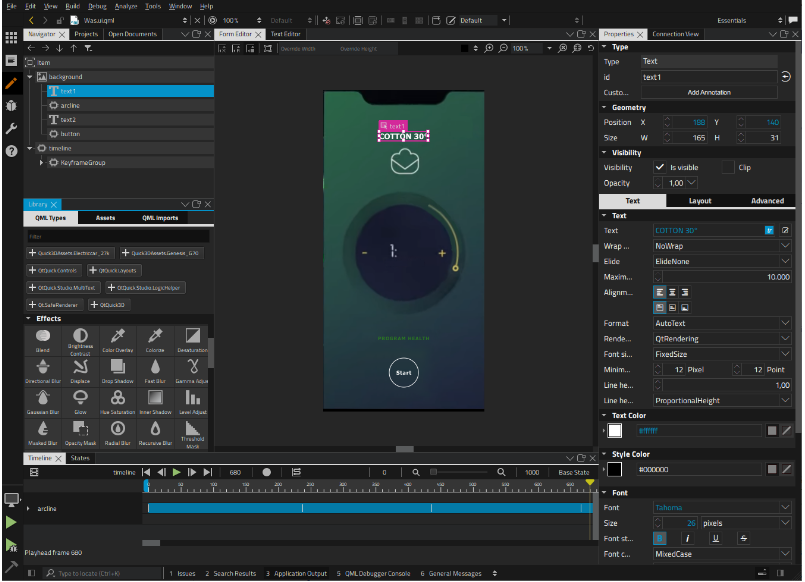Viewport: 805px width, 582px height.
Task: Select the Gaussian Blur effect
Action: point(43,402)
